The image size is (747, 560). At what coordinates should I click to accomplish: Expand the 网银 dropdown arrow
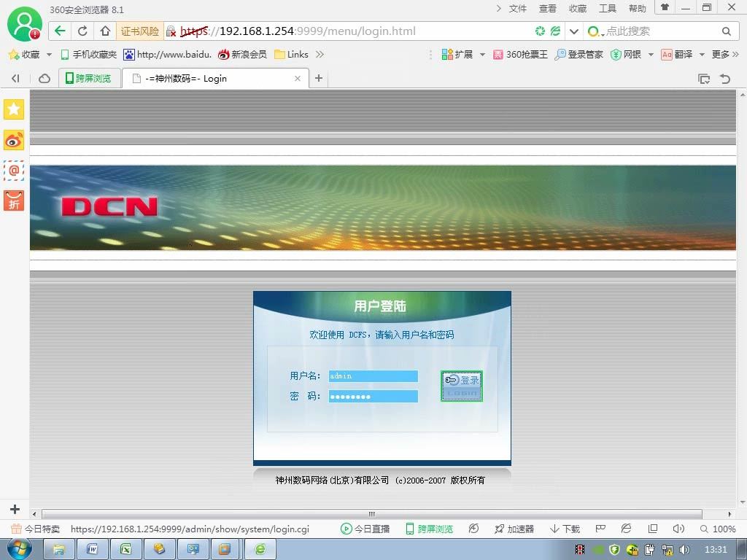click(x=651, y=55)
